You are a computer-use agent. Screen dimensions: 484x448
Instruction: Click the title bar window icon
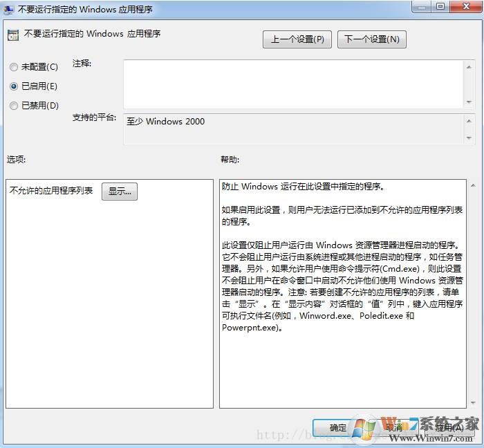point(8,10)
